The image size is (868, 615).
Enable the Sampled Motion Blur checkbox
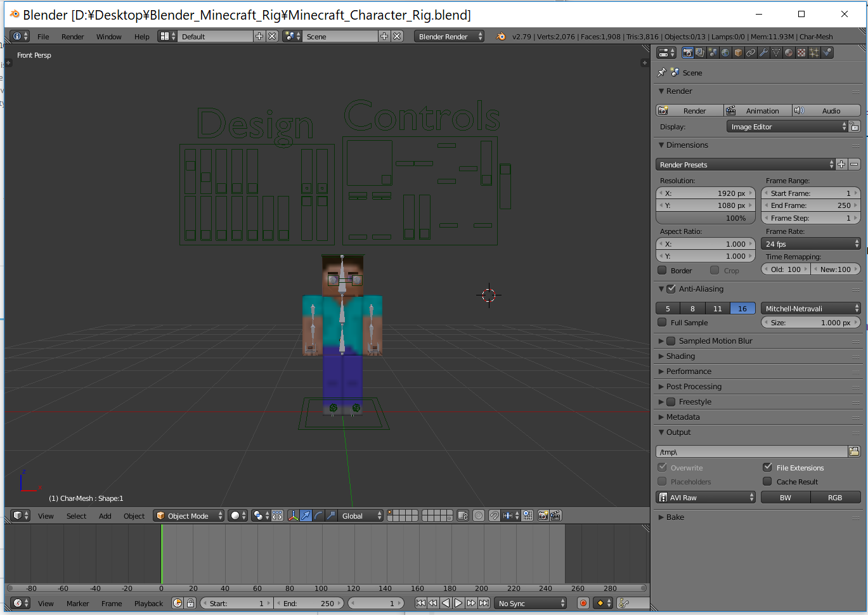click(x=671, y=340)
